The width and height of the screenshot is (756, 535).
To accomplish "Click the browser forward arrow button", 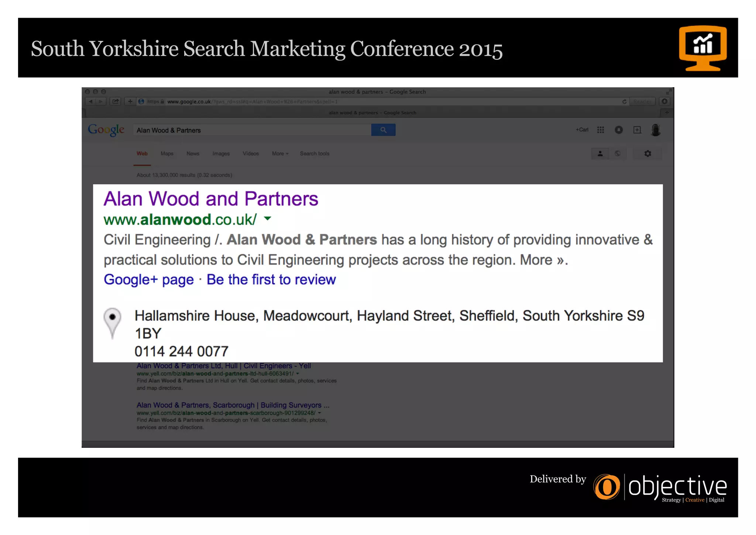I will 101,102.
